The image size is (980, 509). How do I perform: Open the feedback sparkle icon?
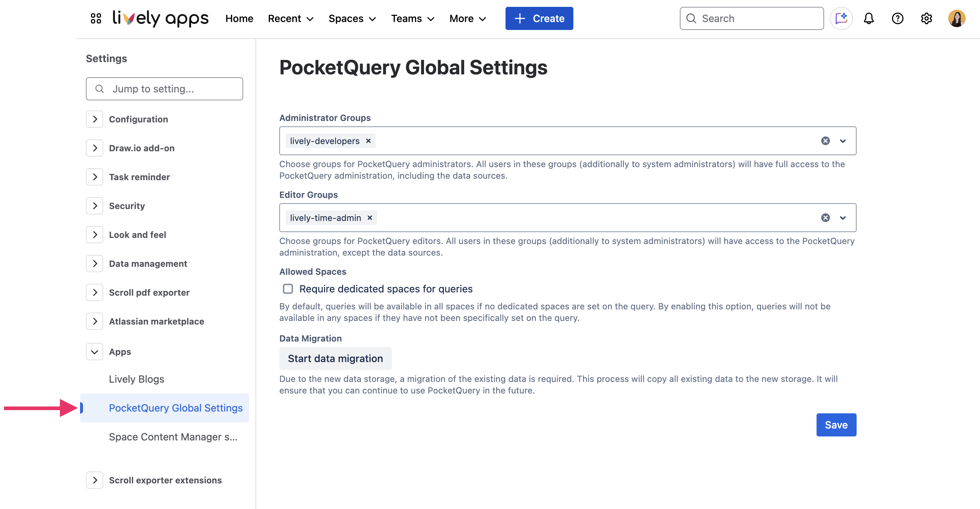841,18
